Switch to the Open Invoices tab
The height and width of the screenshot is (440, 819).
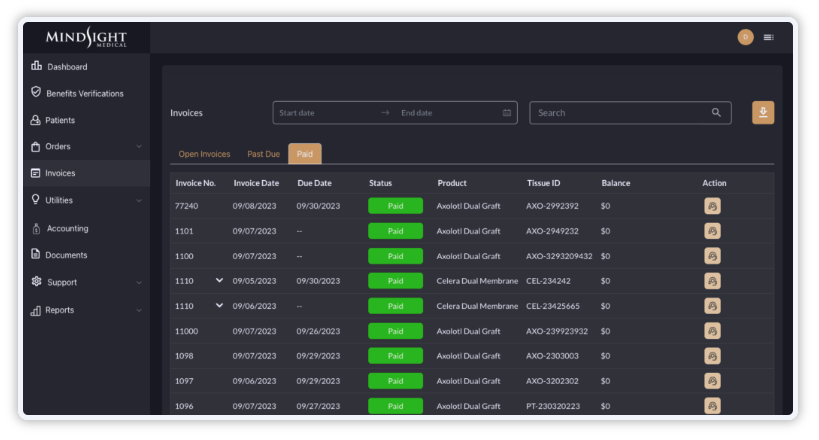204,154
